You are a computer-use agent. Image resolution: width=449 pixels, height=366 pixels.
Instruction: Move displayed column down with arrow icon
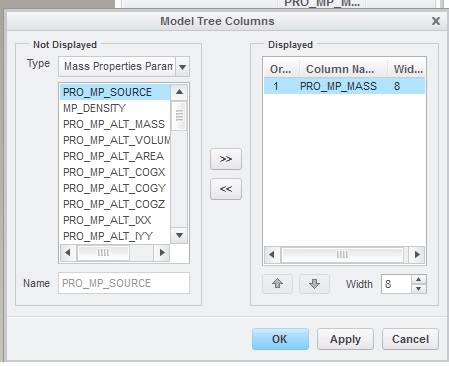point(314,284)
